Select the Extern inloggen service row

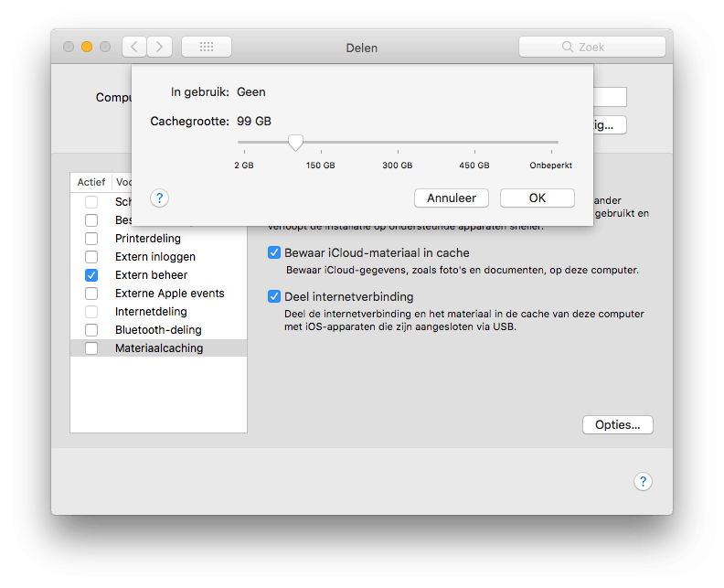point(158,257)
